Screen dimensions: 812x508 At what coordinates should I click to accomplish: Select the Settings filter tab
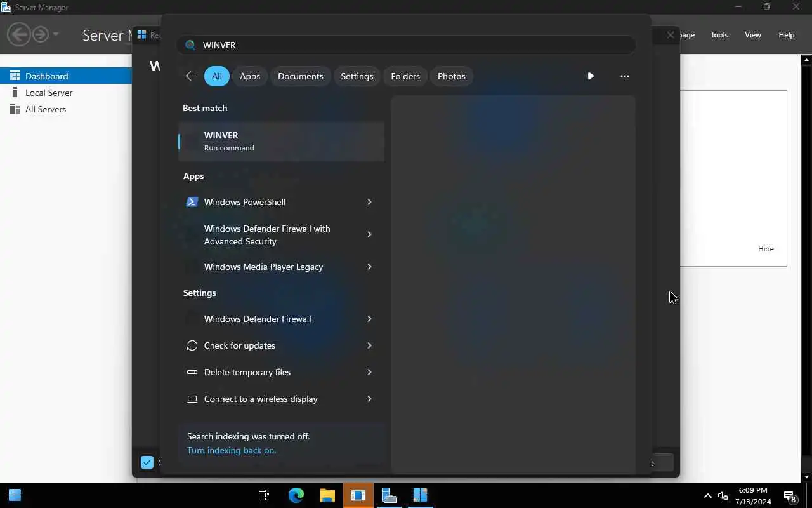pos(357,76)
